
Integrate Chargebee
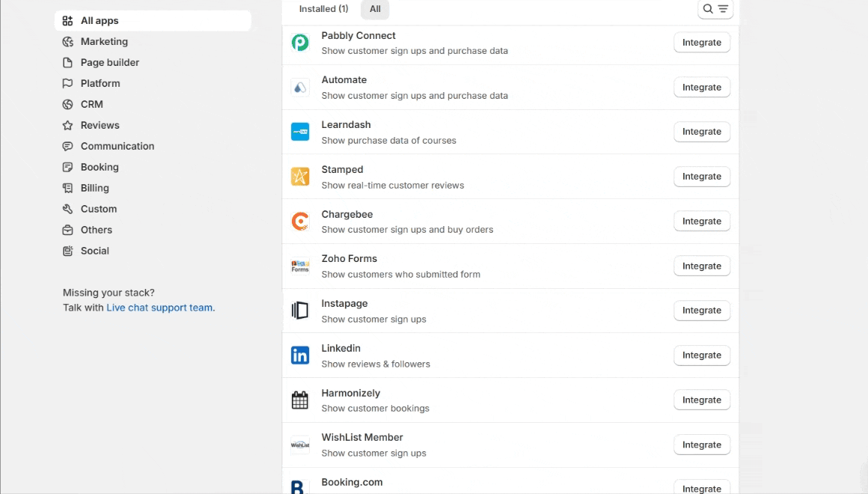701,222
